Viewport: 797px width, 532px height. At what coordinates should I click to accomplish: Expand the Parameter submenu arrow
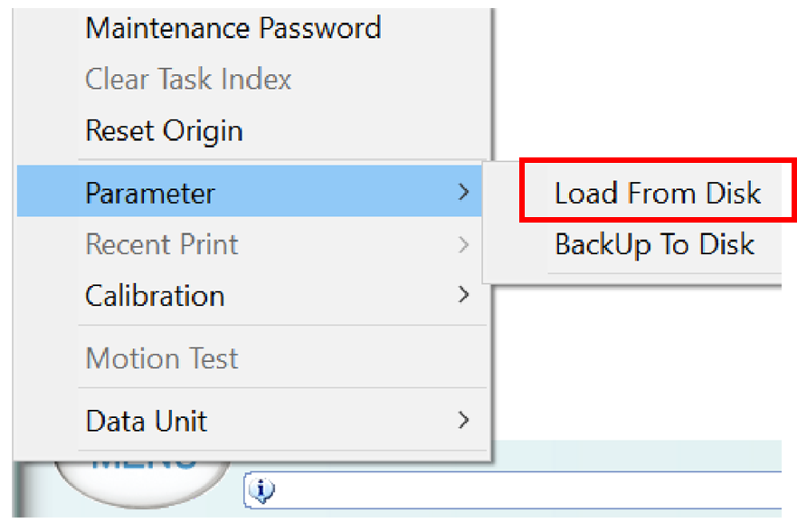[x=463, y=193]
